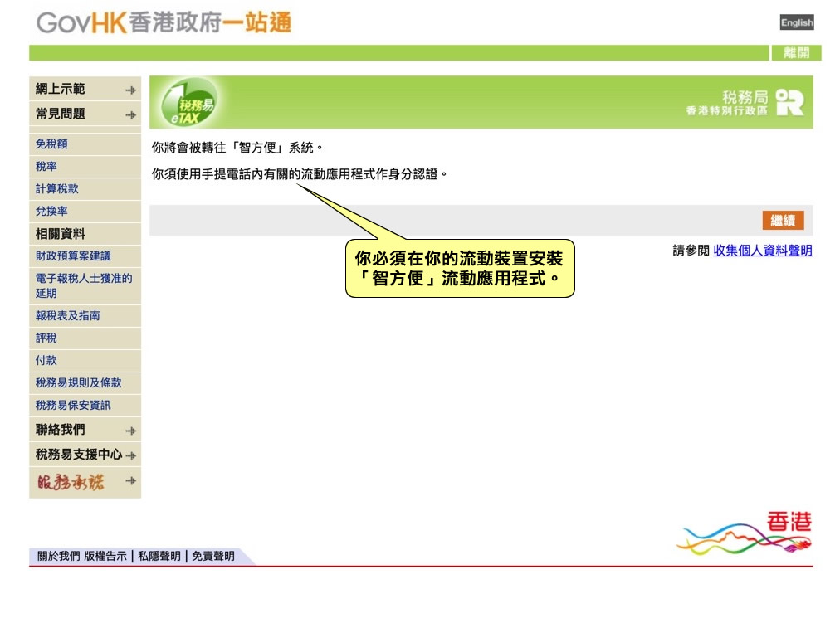
Task: Expand the 稅務易支援中心 arrow
Action: (130, 455)
